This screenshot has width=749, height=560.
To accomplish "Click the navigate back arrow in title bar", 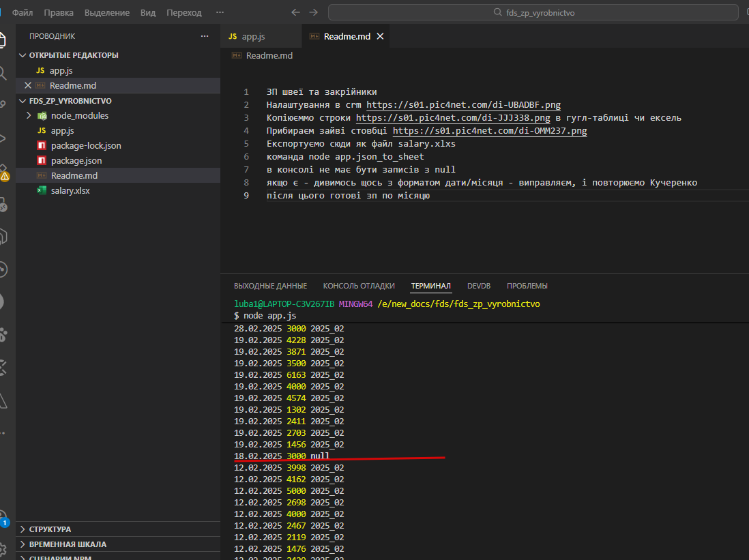I will [295, 12].
